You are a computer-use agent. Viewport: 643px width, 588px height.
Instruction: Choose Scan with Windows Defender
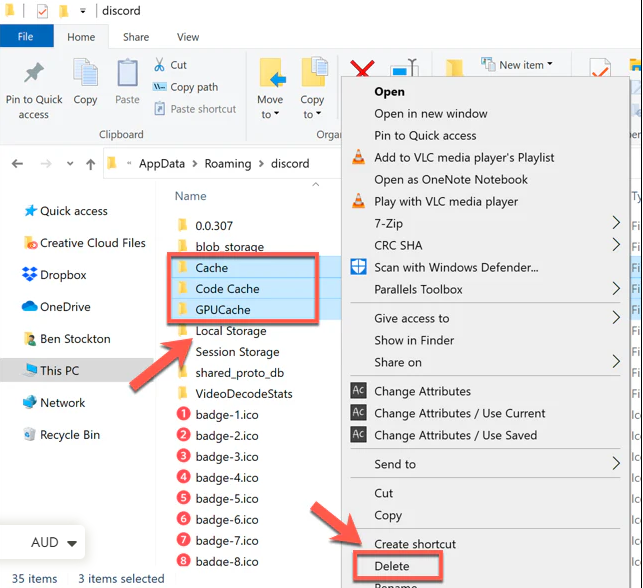[456, 267]
